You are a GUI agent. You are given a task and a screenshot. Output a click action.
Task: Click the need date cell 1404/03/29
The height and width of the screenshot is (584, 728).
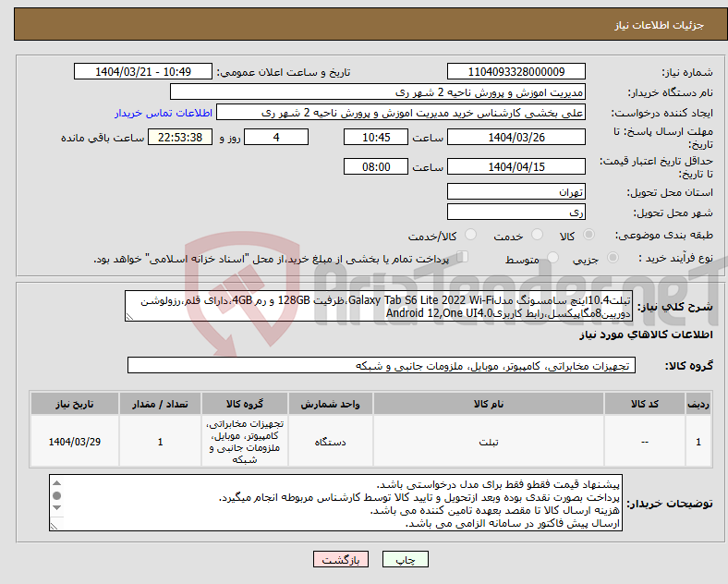click(74, 442)
